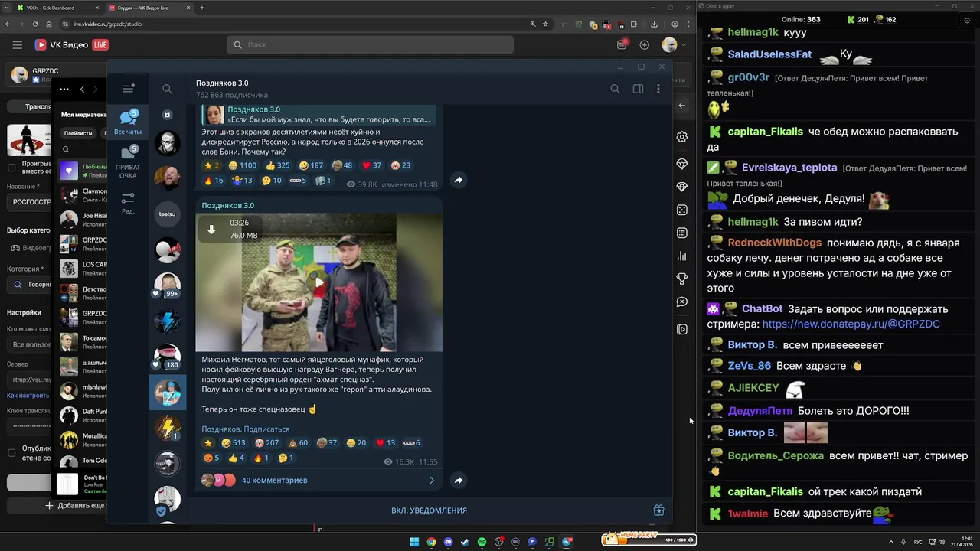Click the VK Видео LIVE logo

(x=71, y=45)
